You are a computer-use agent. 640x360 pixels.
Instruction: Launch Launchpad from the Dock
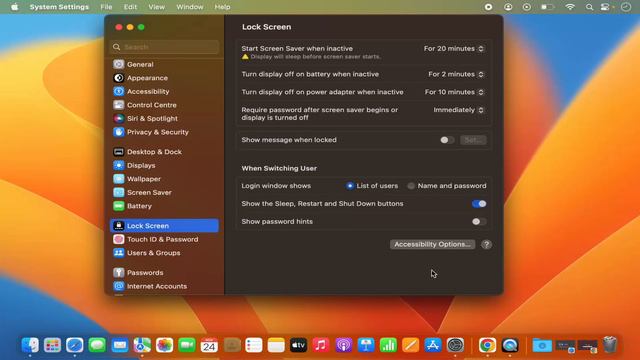coord(53,345)
